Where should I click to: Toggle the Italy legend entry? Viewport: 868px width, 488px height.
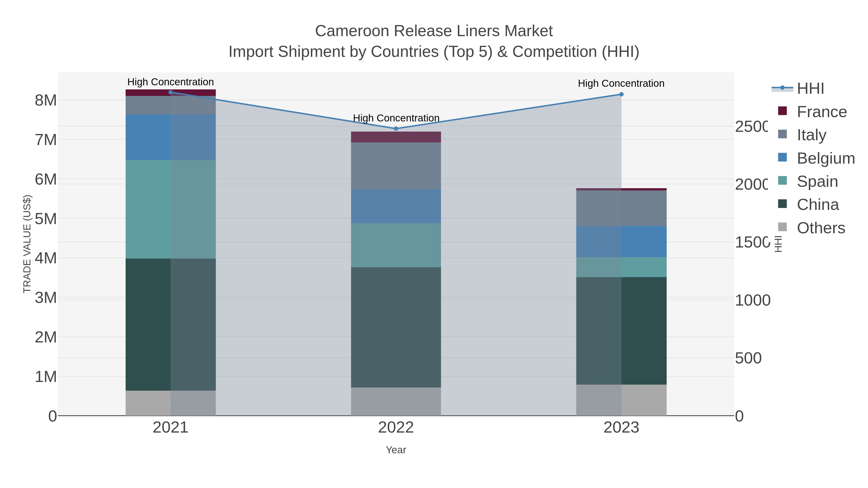point(802,135)
